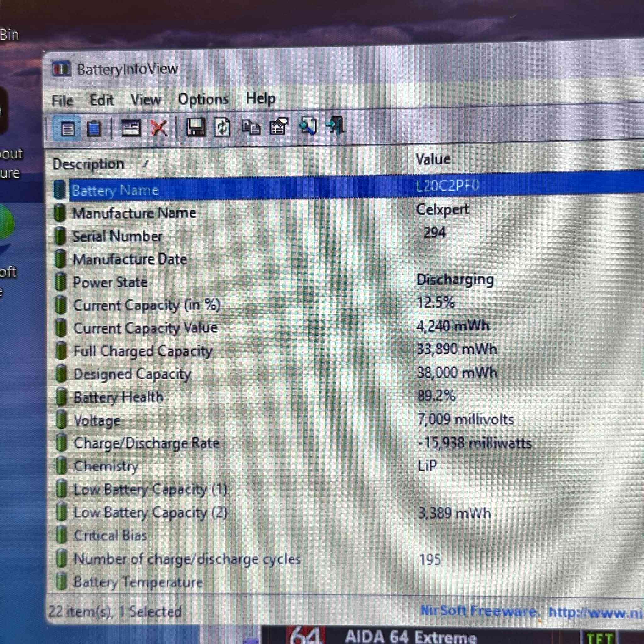Switch to battery information view icon
Screen dimensions: 644x644
click(68, 129)
